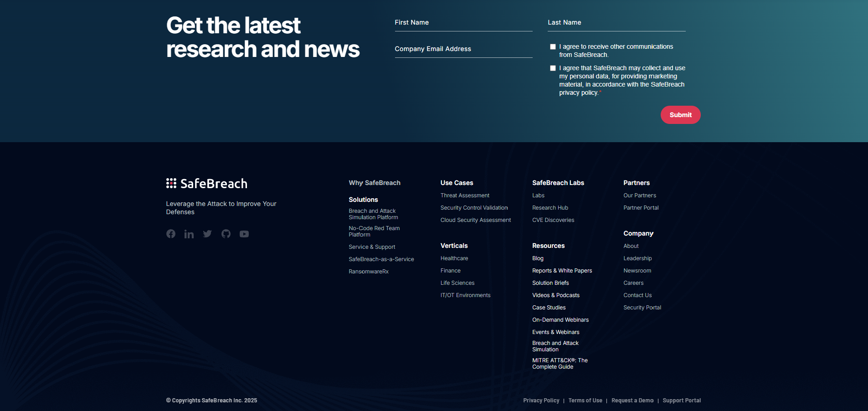Open SafeBreach Facebook page icon

(x=171, y=234)
